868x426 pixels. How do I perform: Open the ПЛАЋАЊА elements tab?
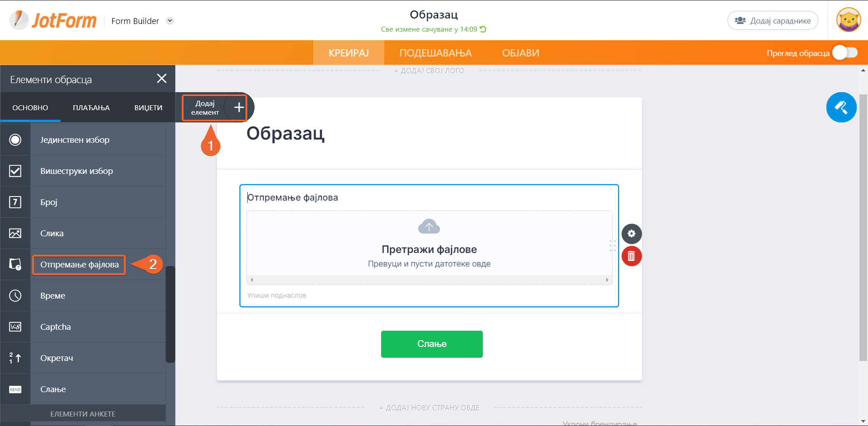click(x=91, y=108)
